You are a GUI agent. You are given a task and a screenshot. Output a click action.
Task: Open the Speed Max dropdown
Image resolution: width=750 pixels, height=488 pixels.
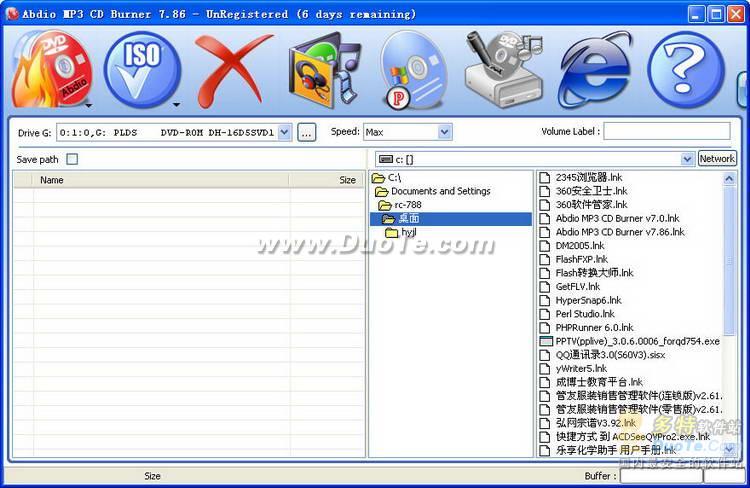click(444, 132)
